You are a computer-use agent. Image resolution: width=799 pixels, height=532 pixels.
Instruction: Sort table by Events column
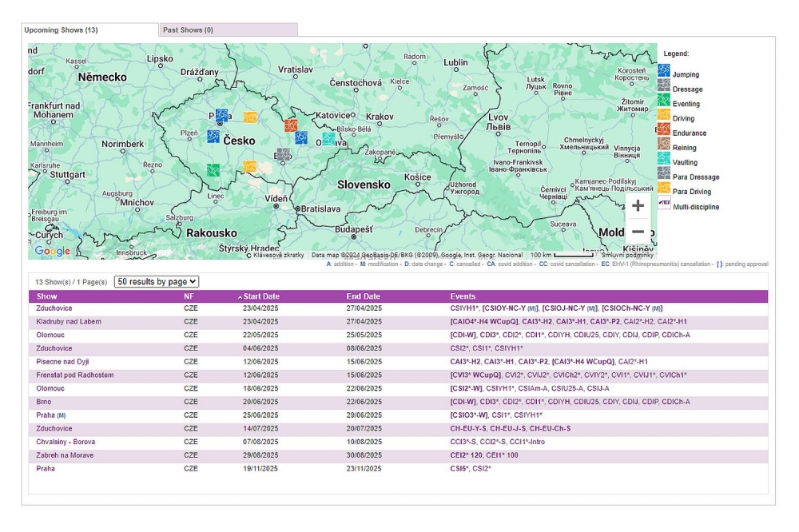463,296
